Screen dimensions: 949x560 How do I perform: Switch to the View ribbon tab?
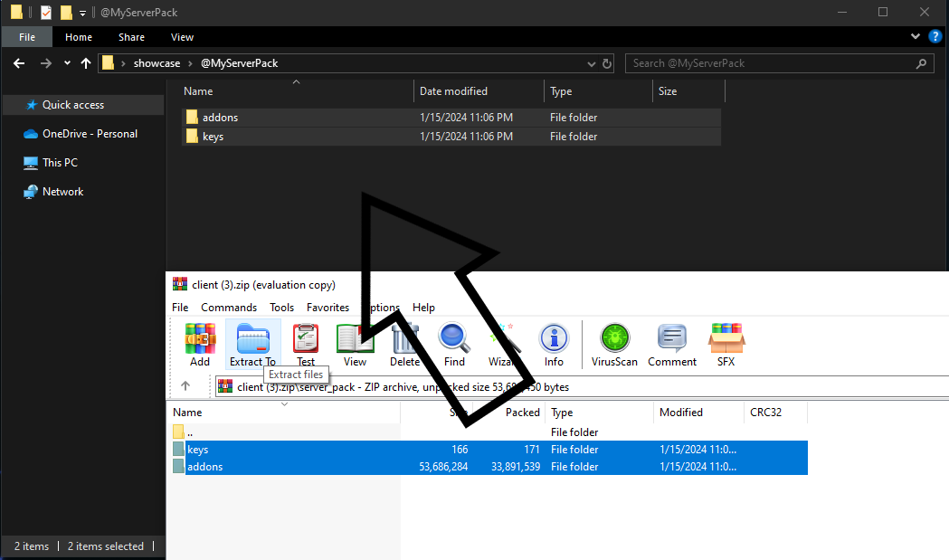(182, 37)
